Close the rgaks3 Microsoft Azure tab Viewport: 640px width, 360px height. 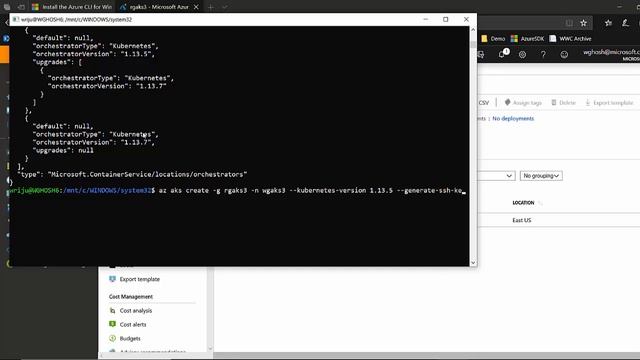[x=196, y=7]
